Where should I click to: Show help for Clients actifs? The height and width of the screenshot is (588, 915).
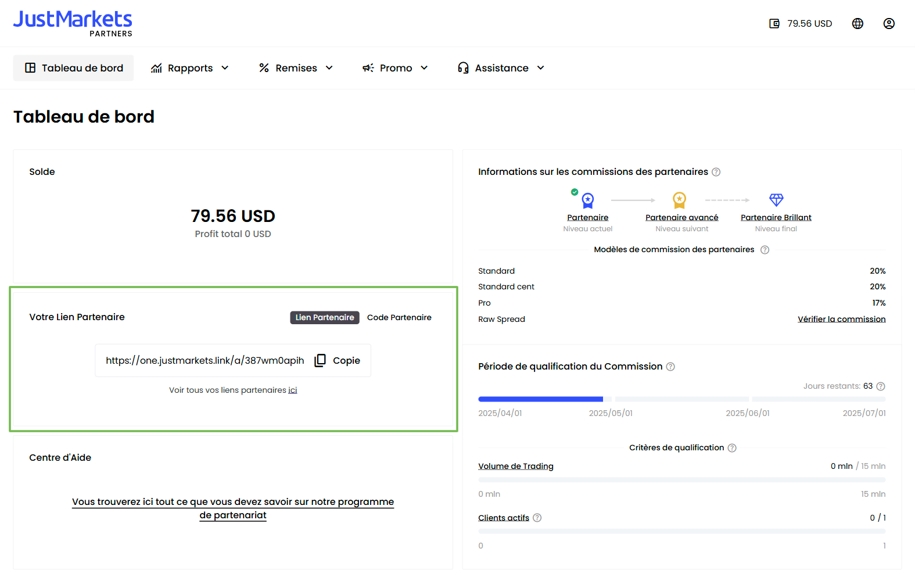537,518
